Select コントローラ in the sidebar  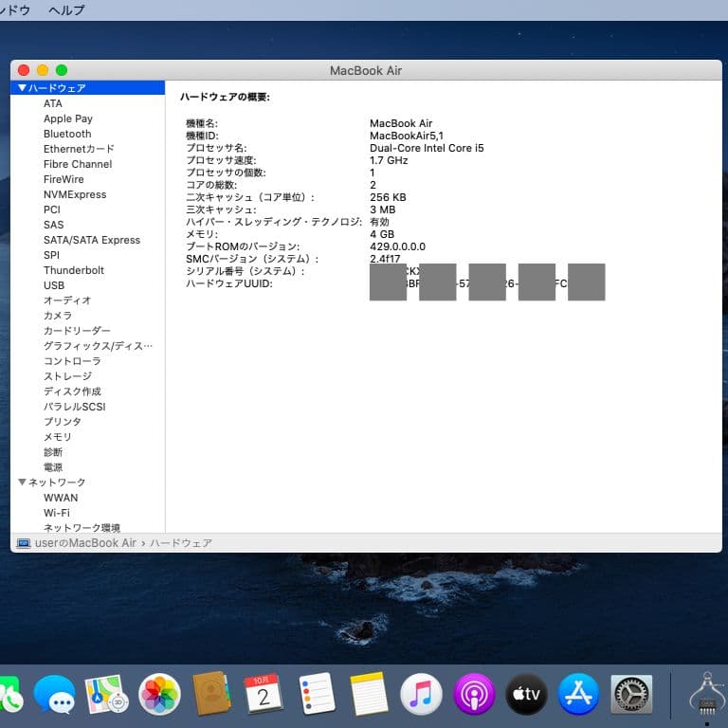coord(72,361)
